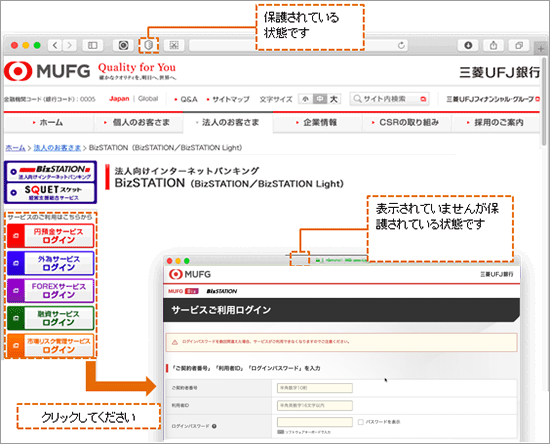Click the MUFG Biz logo in the login window
The image size is (550, 444).
coord(183,291)
